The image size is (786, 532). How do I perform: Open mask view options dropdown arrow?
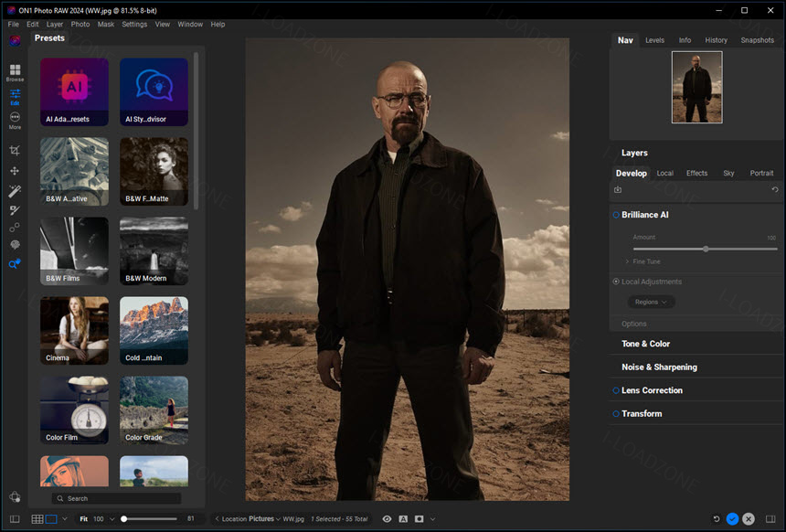click(x=432, y=519)
